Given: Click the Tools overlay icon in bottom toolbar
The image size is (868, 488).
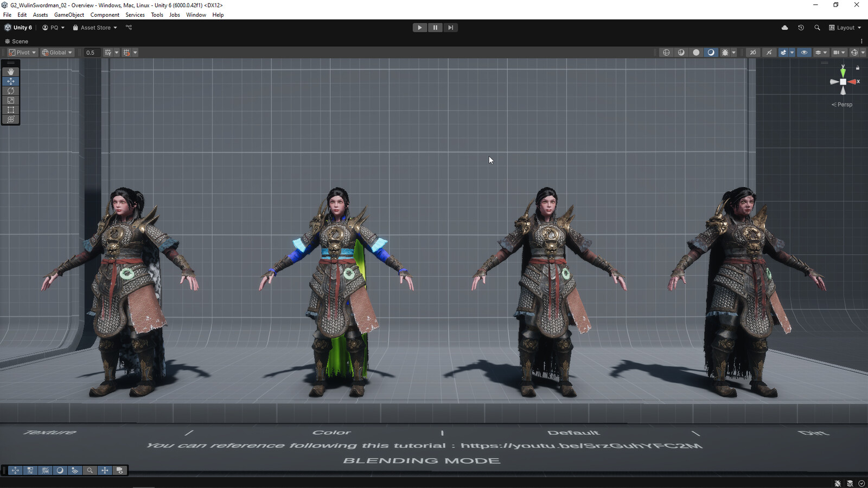Looking at the screenshot, I should (15, 471).
